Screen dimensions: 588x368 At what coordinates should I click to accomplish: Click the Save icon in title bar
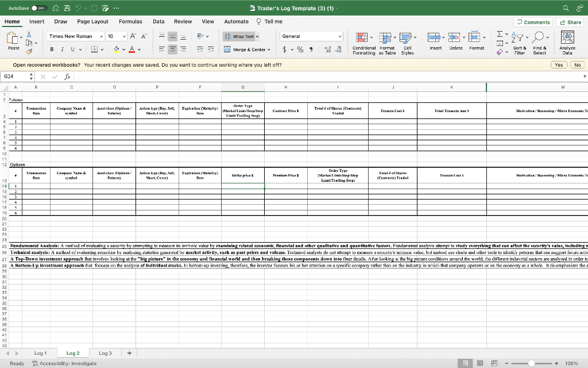tap(67, 8)
